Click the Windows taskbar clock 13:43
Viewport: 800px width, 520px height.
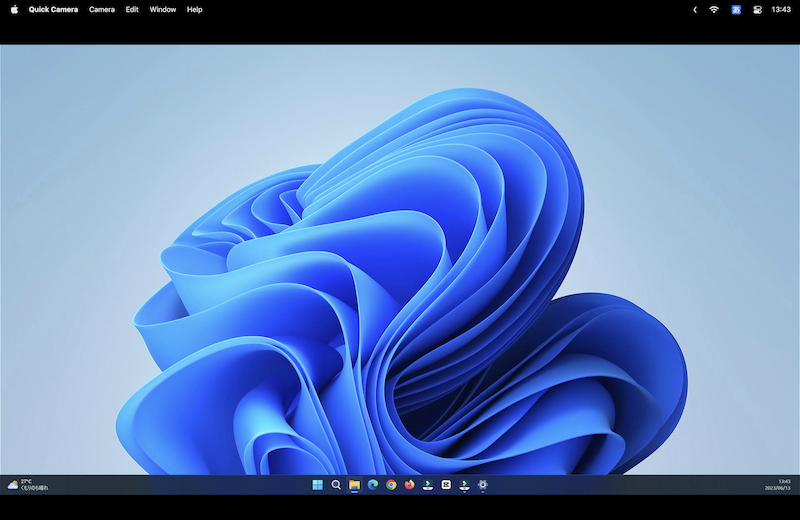[784, 481]
